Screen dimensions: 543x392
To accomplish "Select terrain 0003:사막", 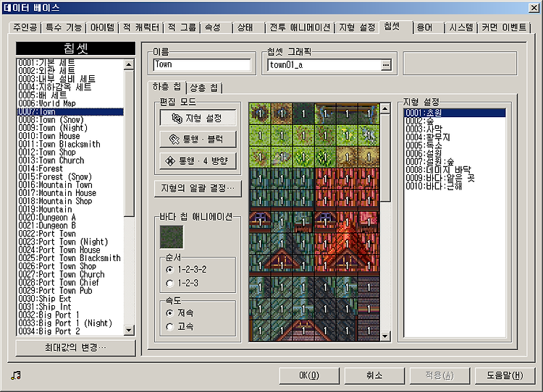I will point(455,129).
